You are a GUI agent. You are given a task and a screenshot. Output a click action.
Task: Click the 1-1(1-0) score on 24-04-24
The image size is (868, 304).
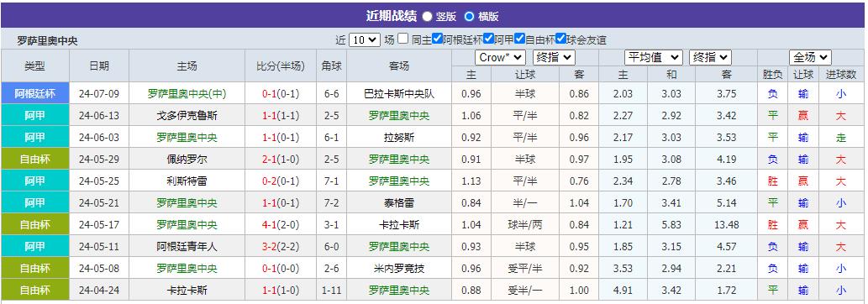click(x=281, y=290)
